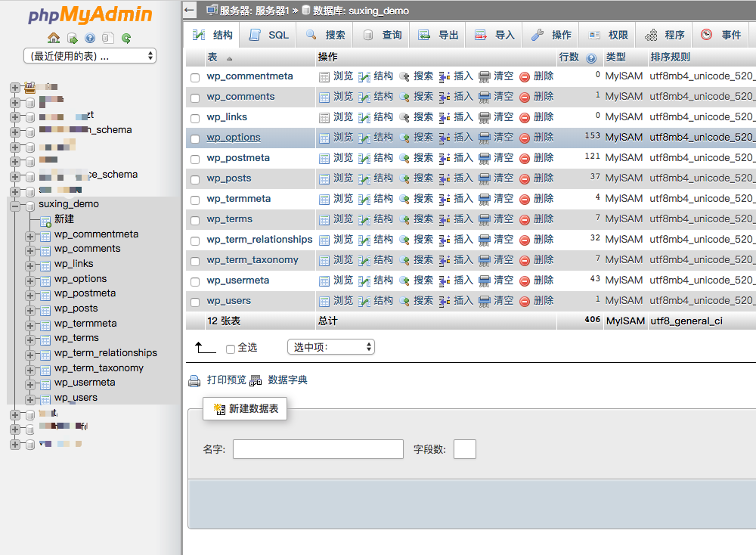756x555 pixels.
Task: Click the navigation panel settings document icon
Action: point(108,38)
